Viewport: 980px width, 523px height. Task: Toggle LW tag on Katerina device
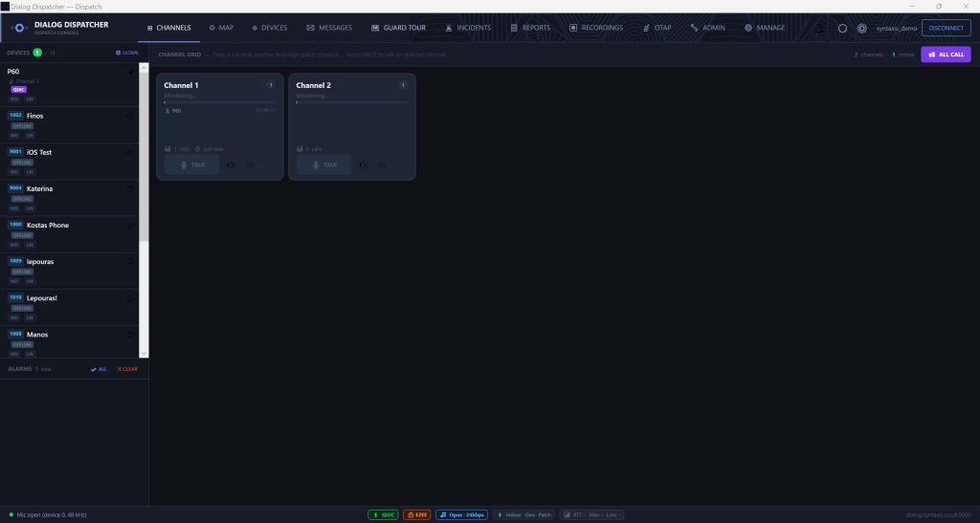pos(30,208)
